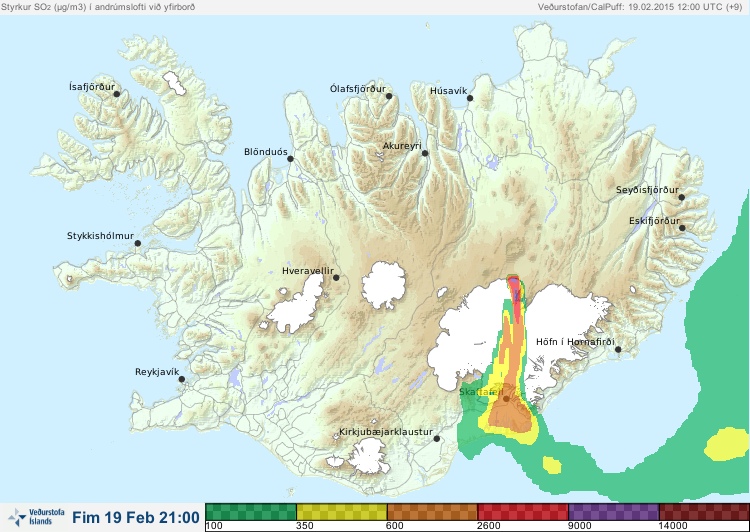Click the Akureyri label text
The image size is (750, 532).
[402, 146]
